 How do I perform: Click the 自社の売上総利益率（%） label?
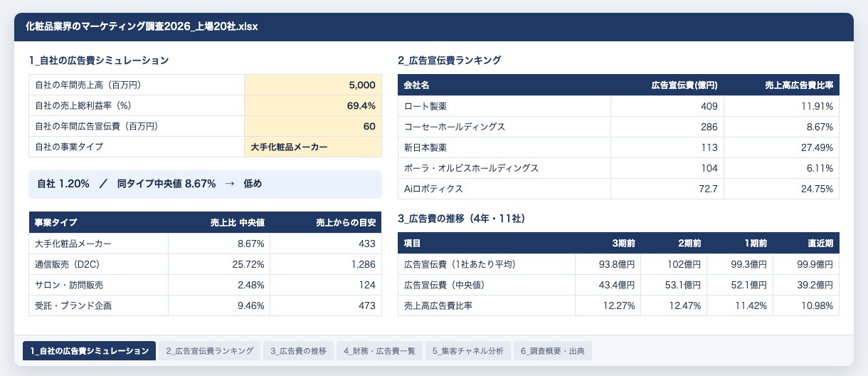tap(85, 105)
